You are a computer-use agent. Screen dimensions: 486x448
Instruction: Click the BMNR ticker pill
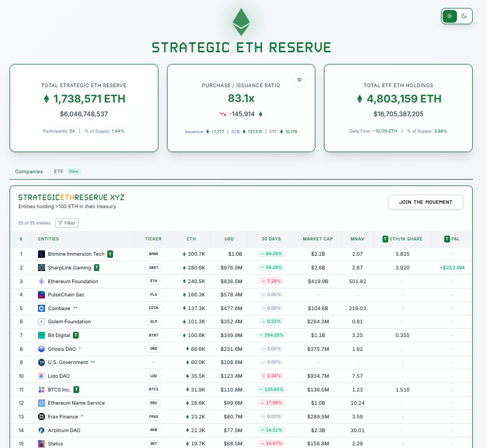(x=153, y=254)
